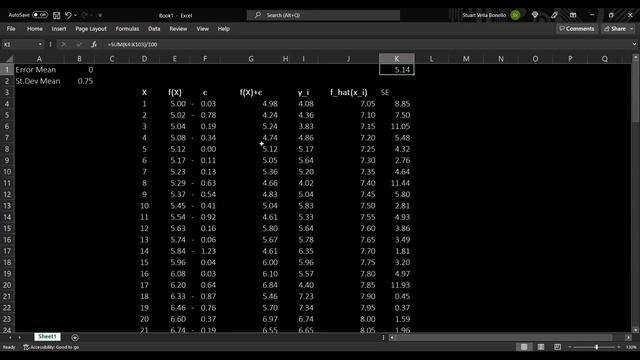Click the pen drawing mode icon

[x=554, y=15]
